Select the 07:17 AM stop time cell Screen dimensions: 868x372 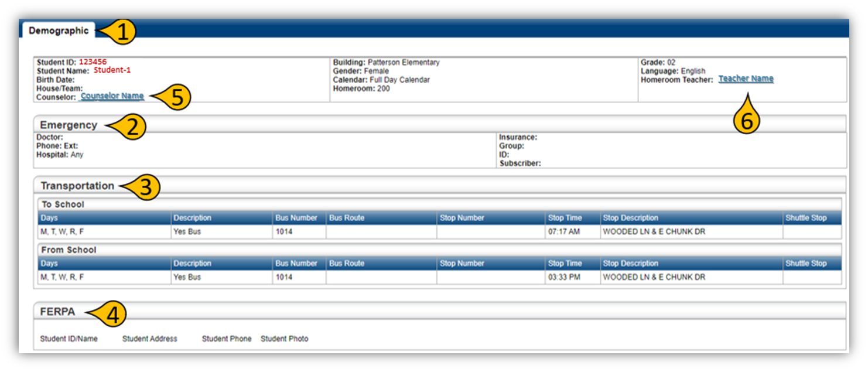point(563,232)
